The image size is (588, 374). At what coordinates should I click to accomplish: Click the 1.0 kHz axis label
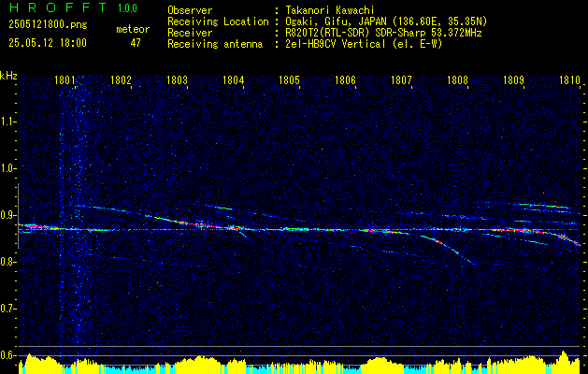click(7, 169)
